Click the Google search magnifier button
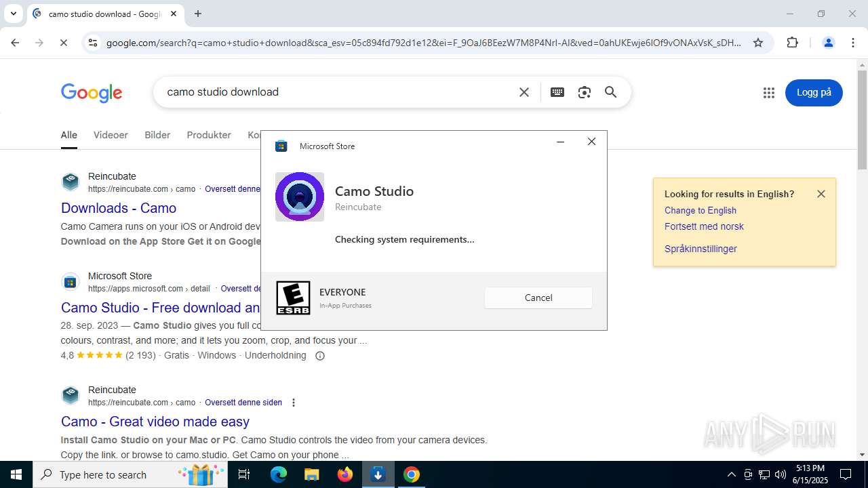The height and width of the screenshot is (488, 868). [x=611, y=92]
